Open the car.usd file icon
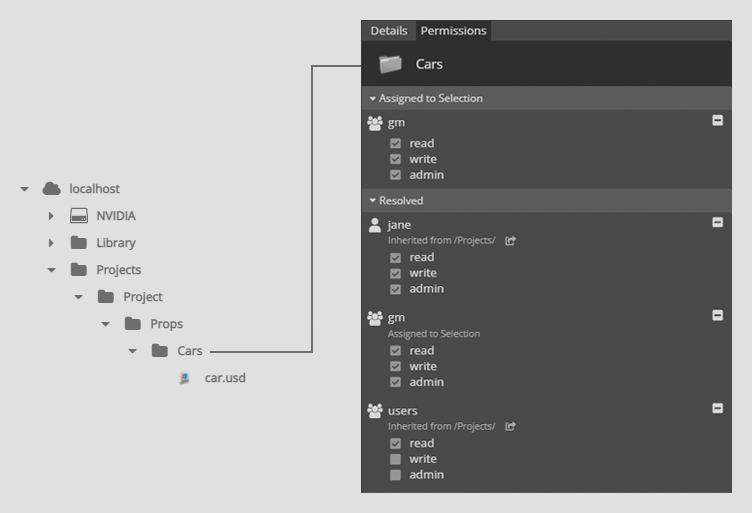Screen dimensions: 752x513 pos(184,378)
